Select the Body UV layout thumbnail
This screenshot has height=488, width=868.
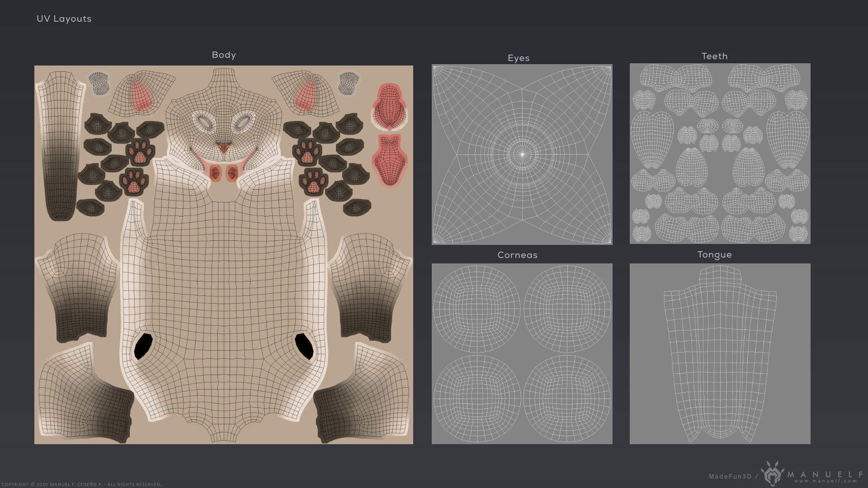pyautogui.click(x=223, y=254)
